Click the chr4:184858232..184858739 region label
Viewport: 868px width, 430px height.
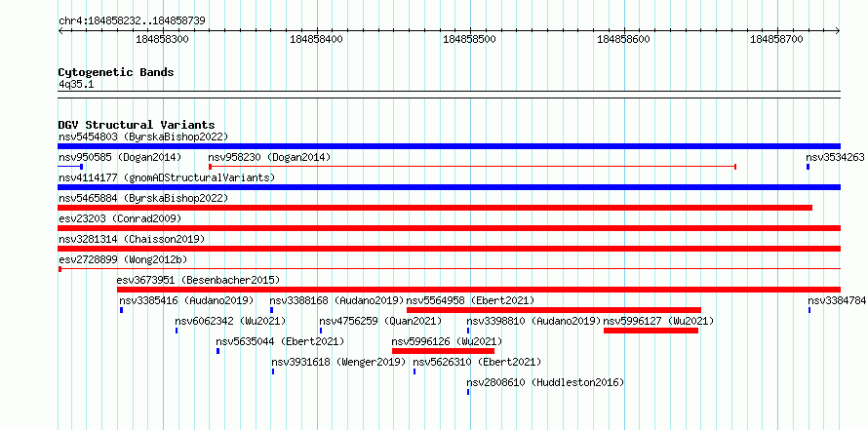132,21
